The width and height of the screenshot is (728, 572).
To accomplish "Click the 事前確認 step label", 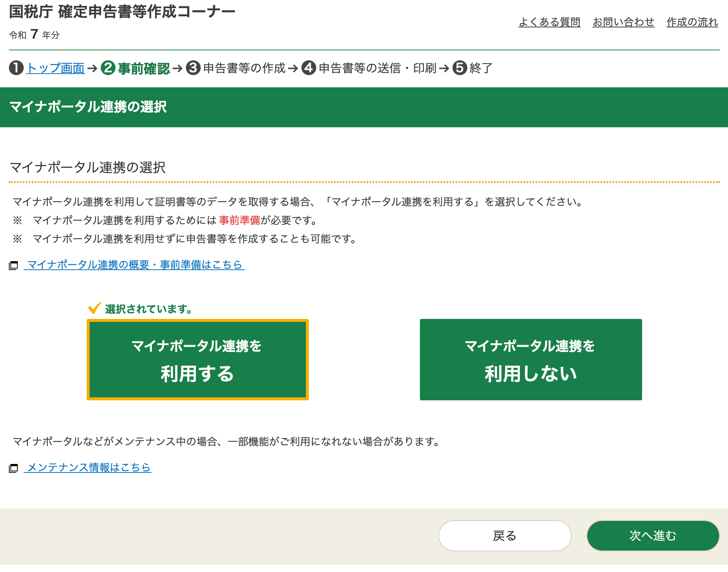I will point(144,68).
